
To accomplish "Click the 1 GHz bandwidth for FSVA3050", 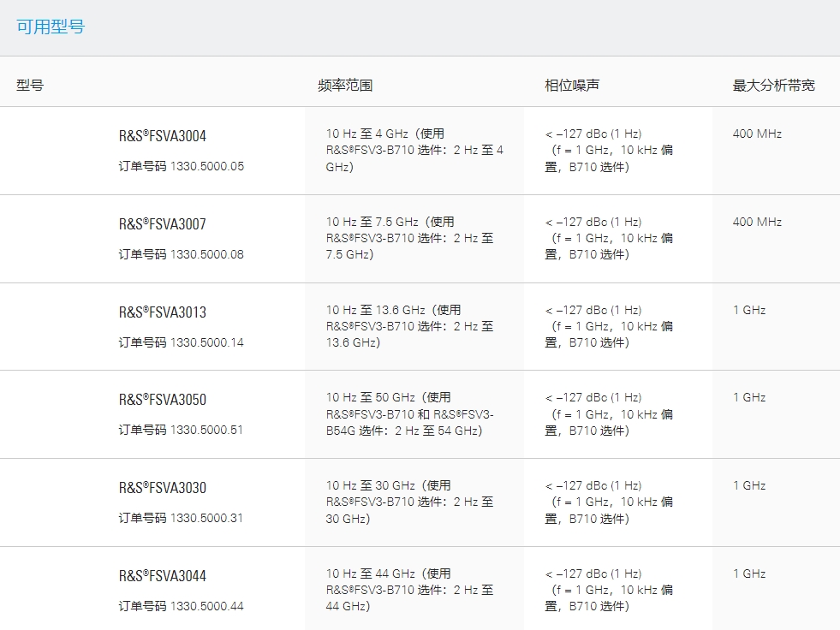I will pos(749,397).
